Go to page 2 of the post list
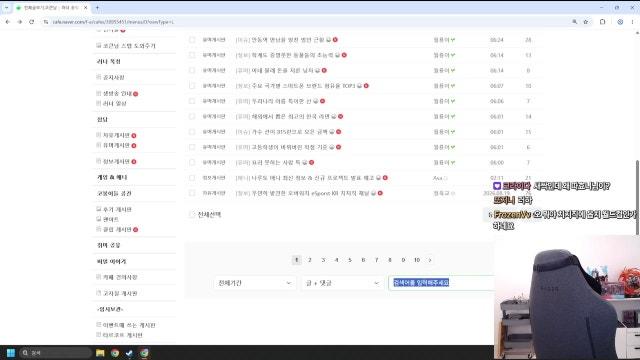 pyautogui.click(x=310, y=260)
